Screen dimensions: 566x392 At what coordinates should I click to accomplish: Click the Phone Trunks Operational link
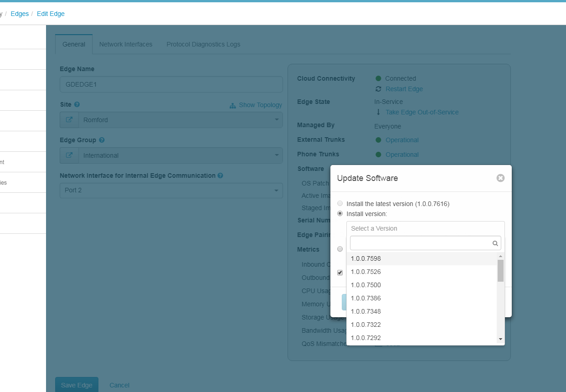(402, 155)
